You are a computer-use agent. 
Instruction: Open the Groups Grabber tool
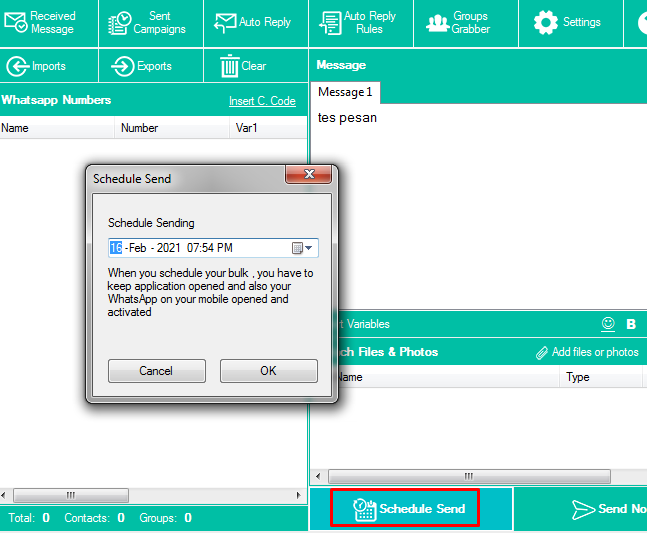(x=458, y=22)
